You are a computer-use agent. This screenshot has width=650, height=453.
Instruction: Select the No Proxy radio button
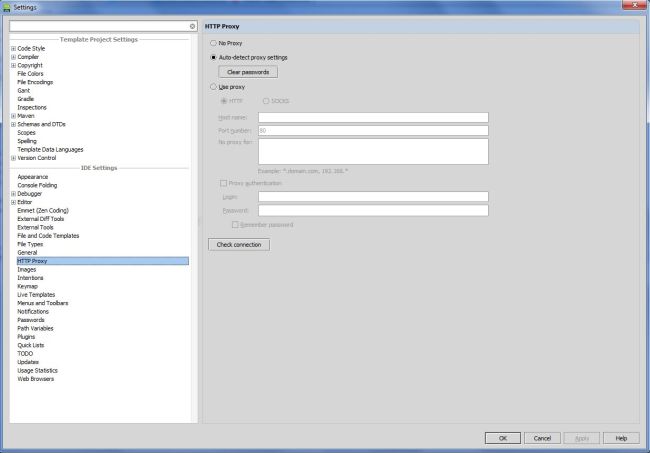(213, 43)
